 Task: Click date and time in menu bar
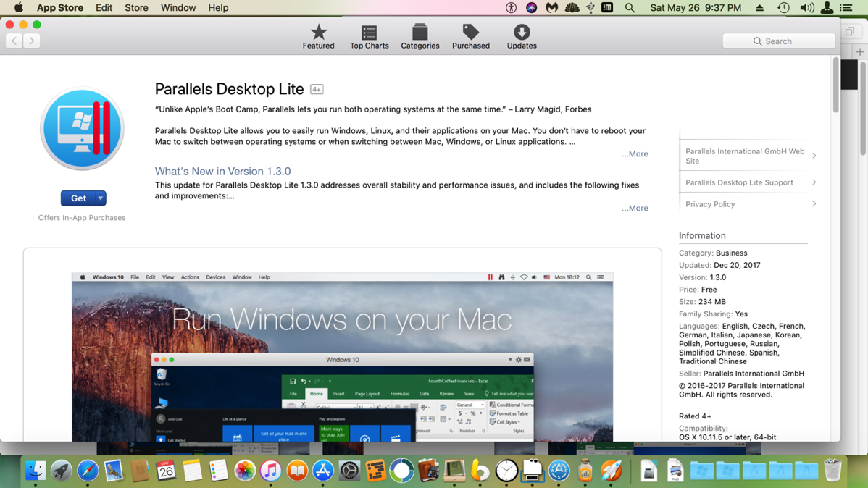tap(696, 8)
